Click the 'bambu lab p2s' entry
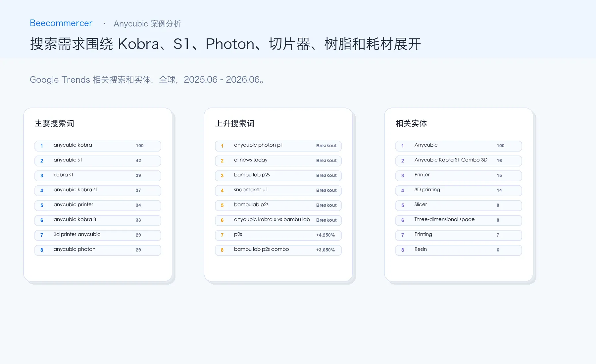 coord(278,176)
